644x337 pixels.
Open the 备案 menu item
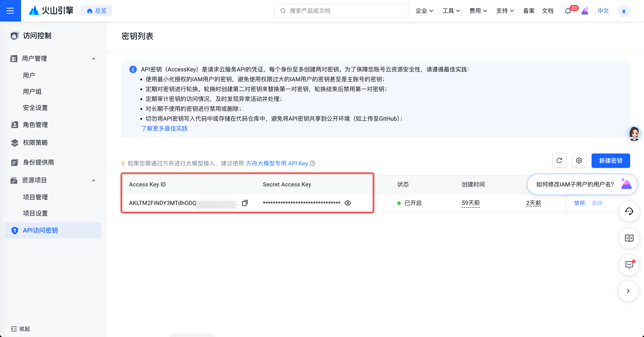[529, 11]
